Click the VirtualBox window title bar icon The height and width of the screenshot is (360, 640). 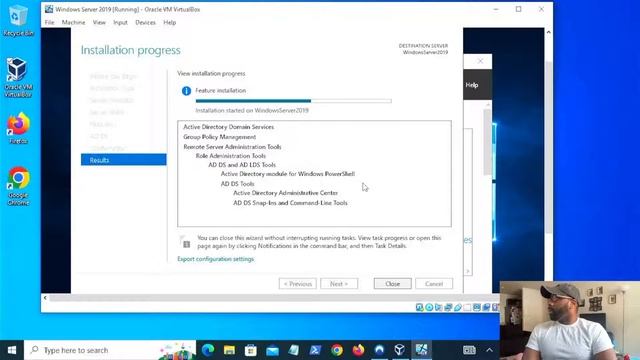[x=49, y=9]
